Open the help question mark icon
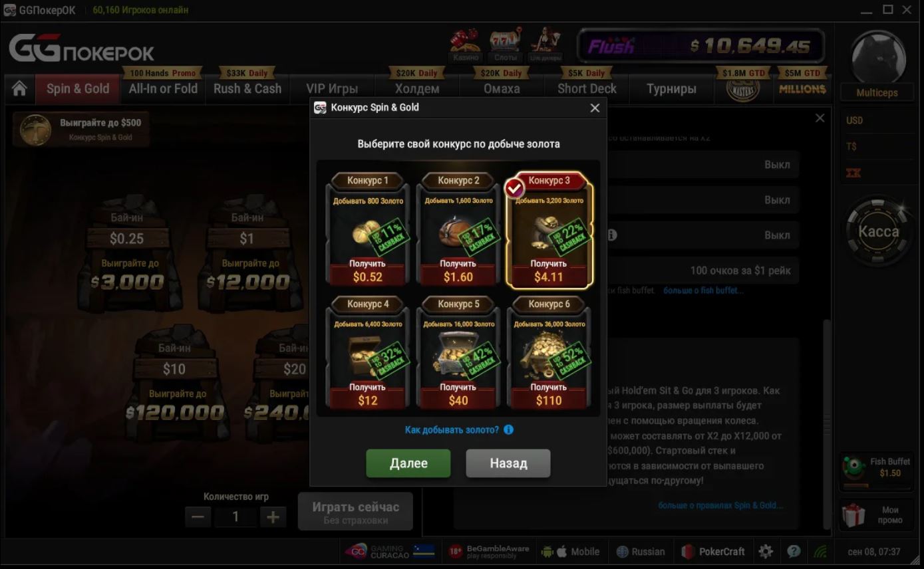 point(794,551)
